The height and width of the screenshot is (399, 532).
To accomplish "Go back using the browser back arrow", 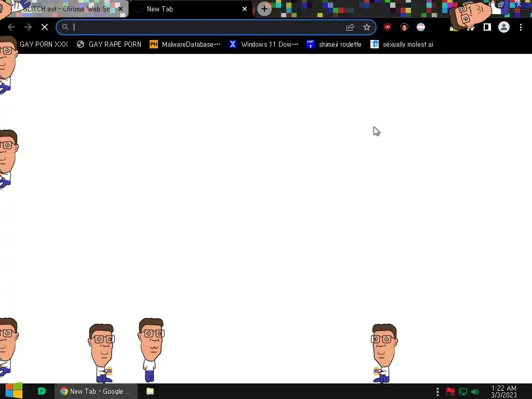I will (11, 27).
